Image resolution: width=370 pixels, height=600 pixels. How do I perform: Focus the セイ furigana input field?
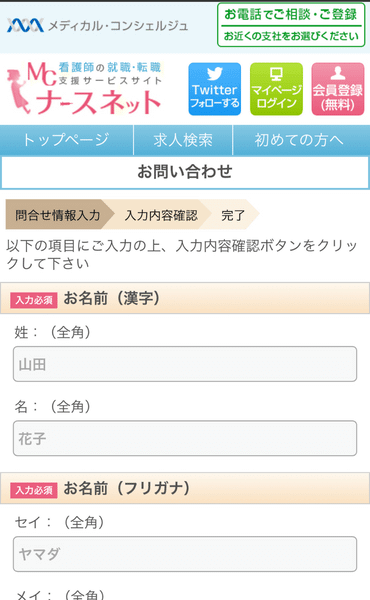click(x=185, y=554)
